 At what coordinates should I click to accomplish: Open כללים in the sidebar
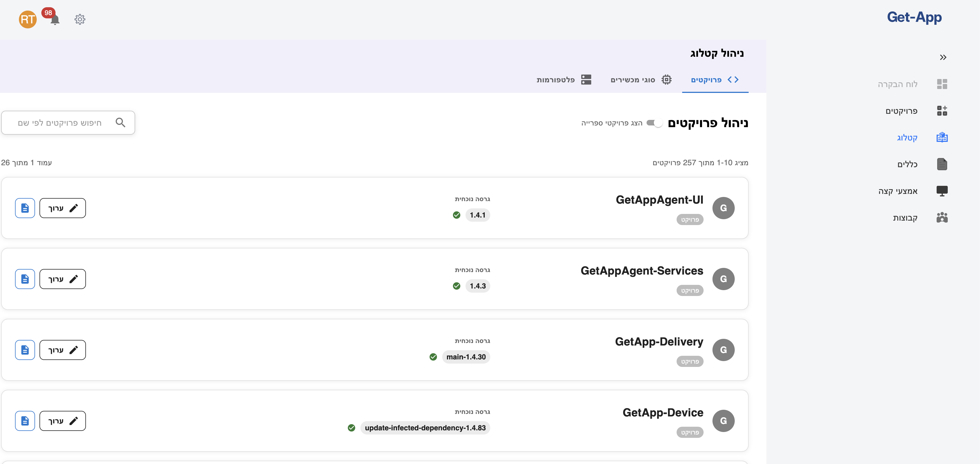(907, 164)
